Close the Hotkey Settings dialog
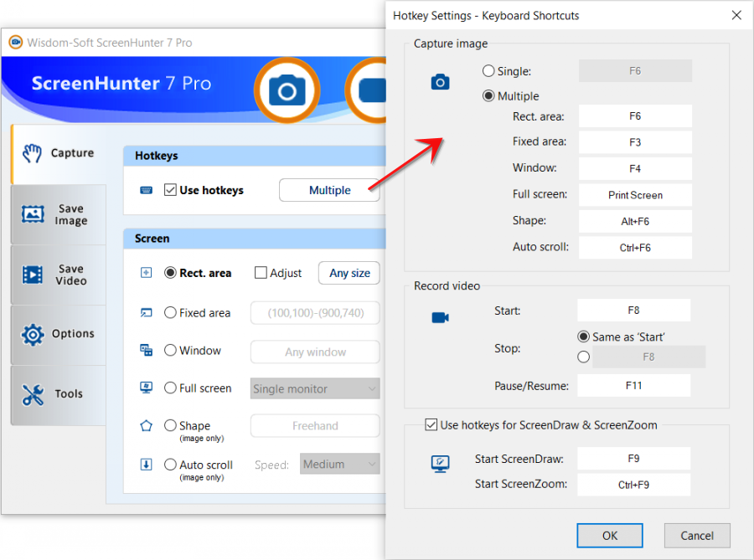Image resolution: width=754 pixels, height=560 pixels. point(736,15)
